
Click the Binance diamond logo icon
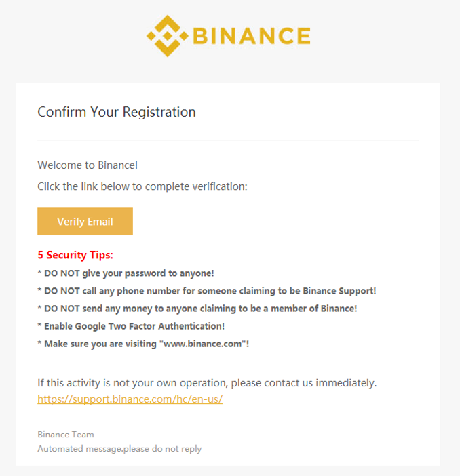click(x=168, y=36)
